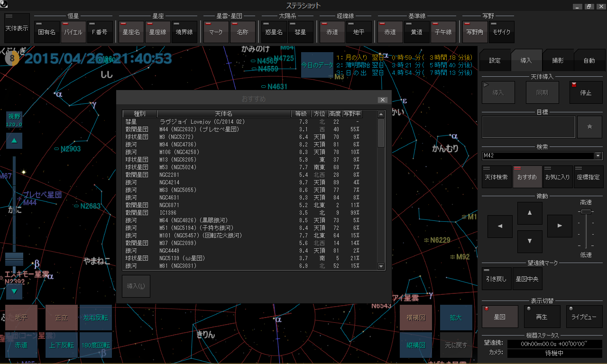Click the 同期 sync button
The height and width of the screenshot is (364, 607).
coord(542,92)
